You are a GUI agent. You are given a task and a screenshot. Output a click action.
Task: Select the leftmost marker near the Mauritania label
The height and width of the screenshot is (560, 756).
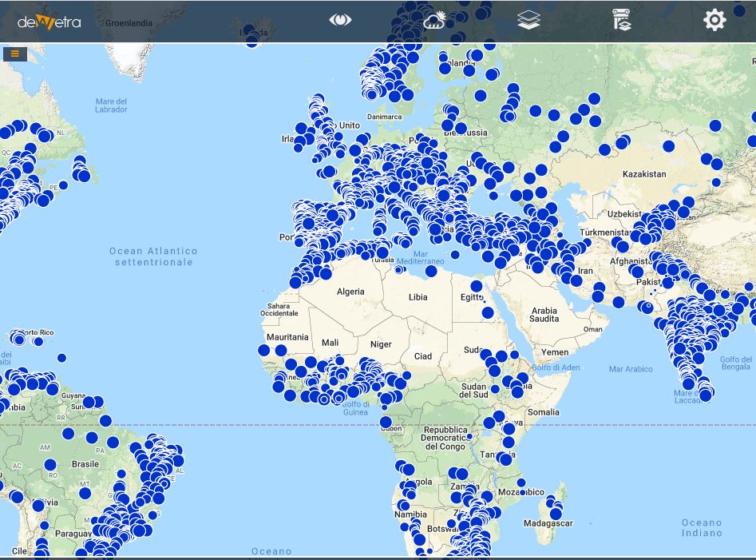[x=264, y=350]
